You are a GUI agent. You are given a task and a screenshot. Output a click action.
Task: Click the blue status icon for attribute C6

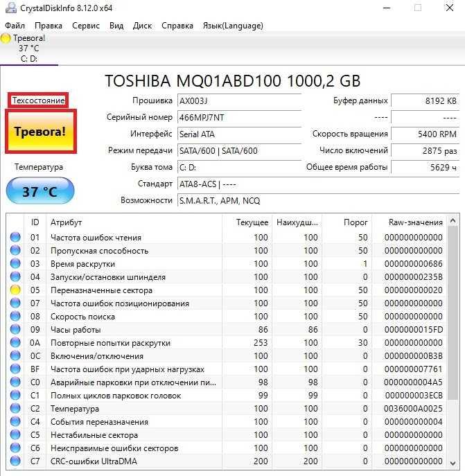(x=15, y=448)
